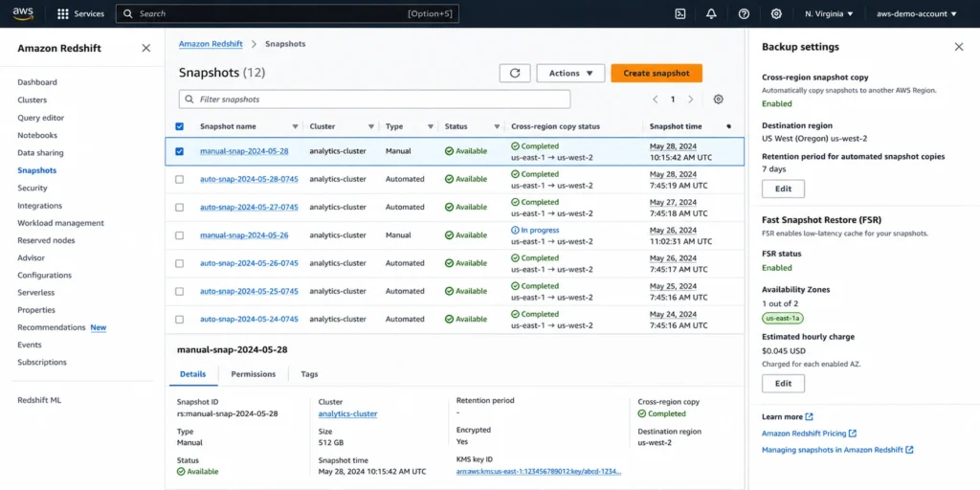Viewport: 980px width, 490px height.
Task: Edit cross-region snapshot copy settings
Action: pyautogui.click(x=783, y=189)
